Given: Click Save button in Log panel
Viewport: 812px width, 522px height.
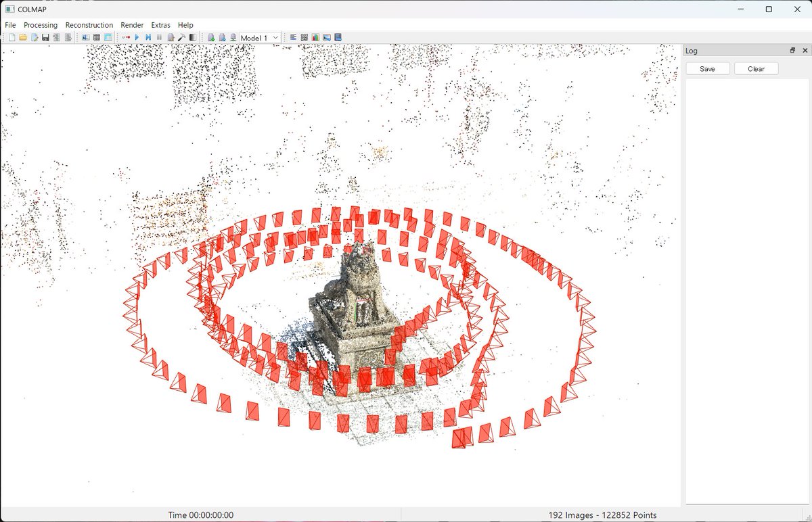Looking at the screenshot, I should coord(708,68).
